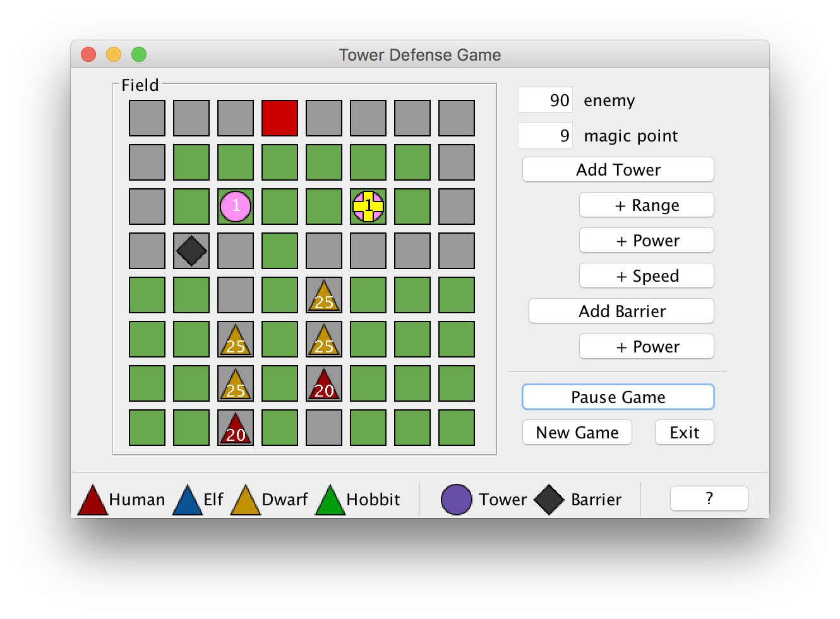Maximize the window with the green button
The height and width of the screenshot is (619, 840).
tap(139, 54)
